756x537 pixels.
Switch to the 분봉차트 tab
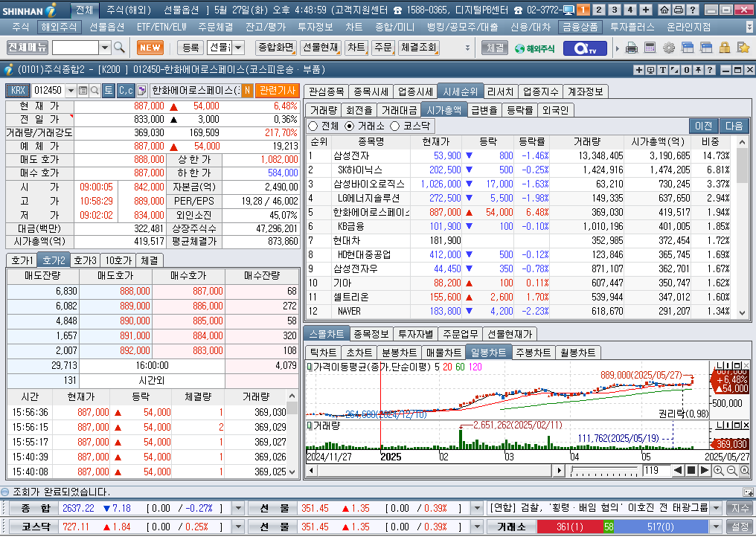399,353
